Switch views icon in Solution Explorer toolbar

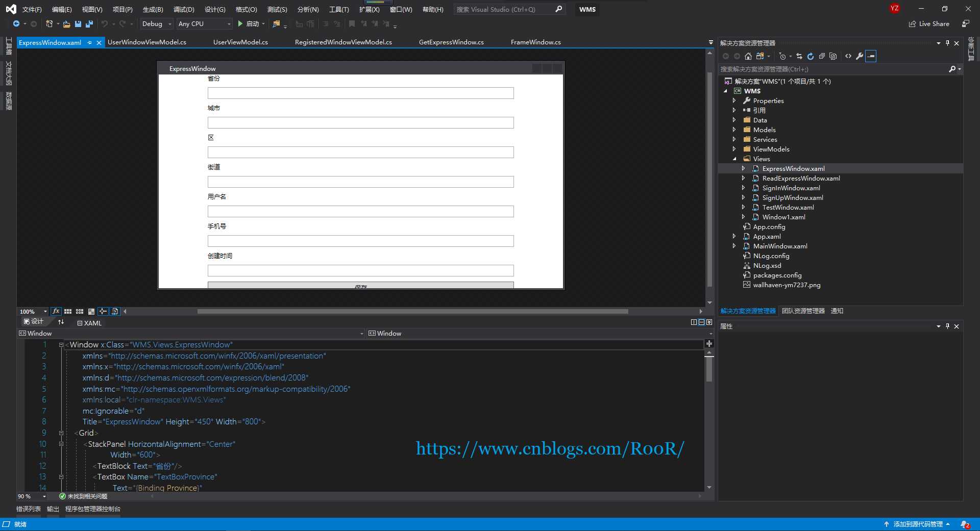(x=760, y=56)
